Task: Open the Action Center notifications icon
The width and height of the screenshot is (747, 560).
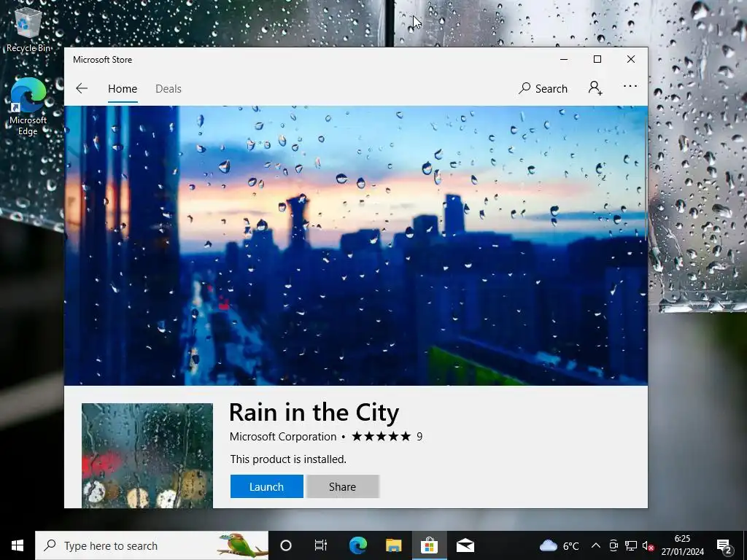Action: pyautogui.click(x=724, y=545)
